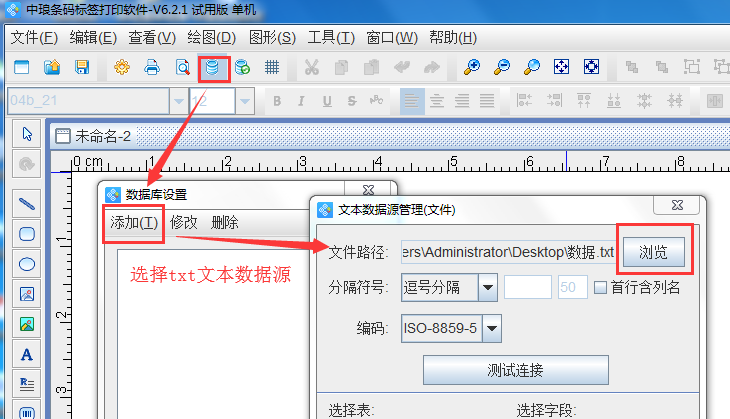
Task: Open the font name dropdown
Action: 179,101
